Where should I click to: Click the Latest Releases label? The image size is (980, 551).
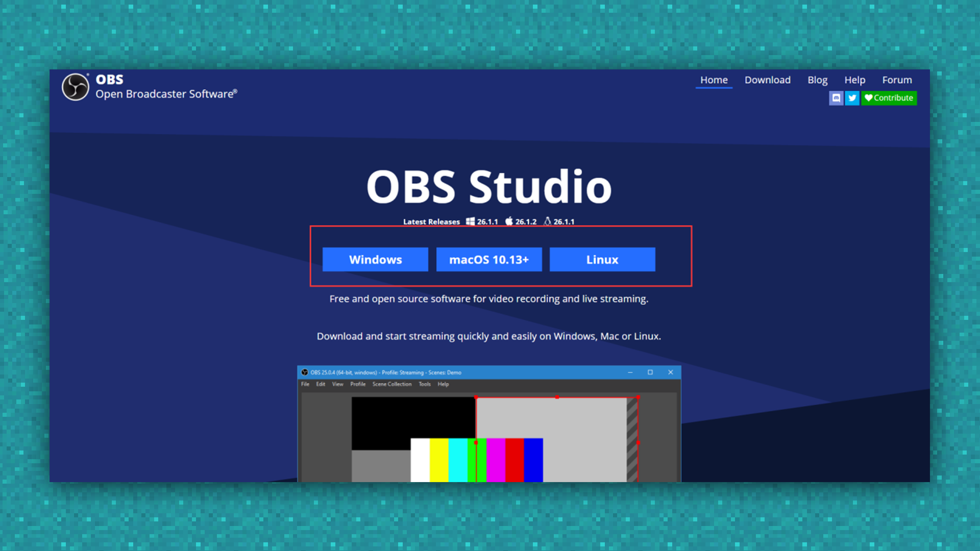pos(431,222)
